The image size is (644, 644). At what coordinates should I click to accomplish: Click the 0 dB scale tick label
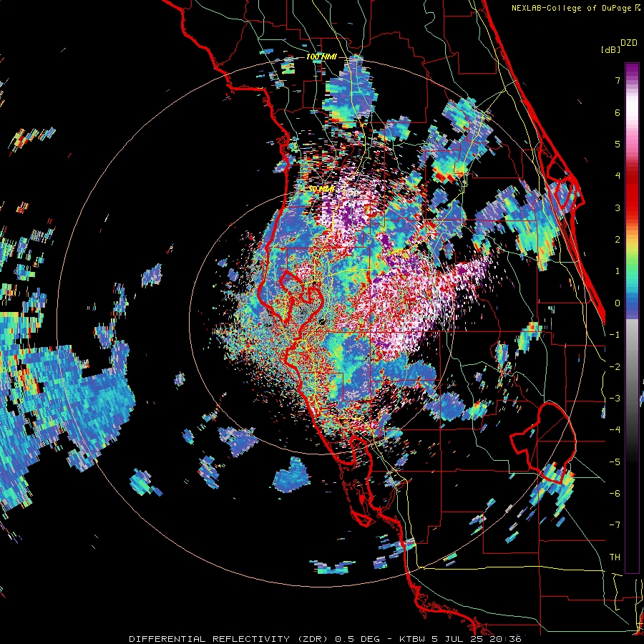tap(618, 303)
